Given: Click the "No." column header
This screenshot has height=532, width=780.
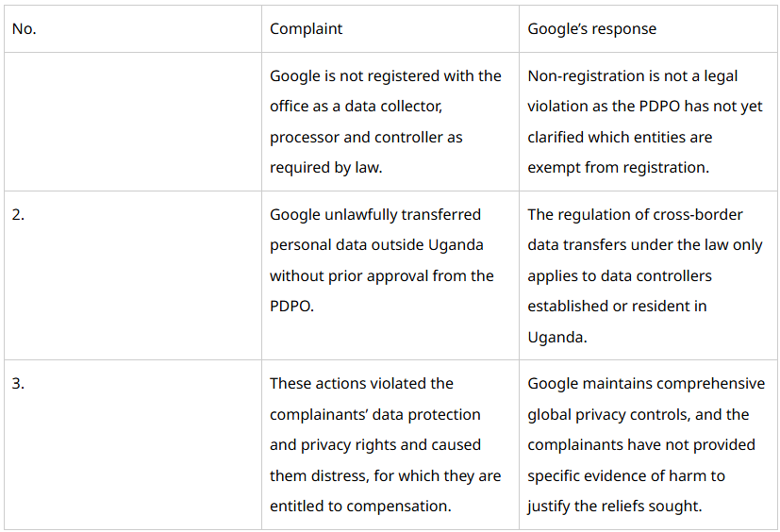Looking at the screenshot, I should (24, 28).
